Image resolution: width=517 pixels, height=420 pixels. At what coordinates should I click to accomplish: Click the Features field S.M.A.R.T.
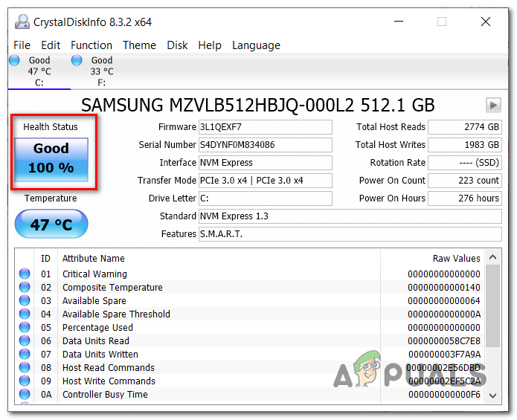click(350, 234)
